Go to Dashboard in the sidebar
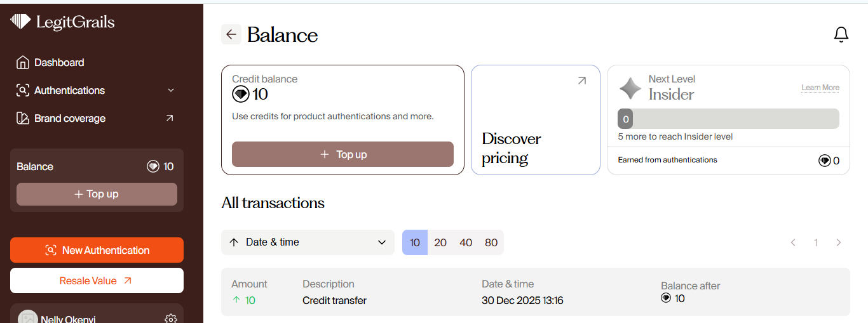 59,62
